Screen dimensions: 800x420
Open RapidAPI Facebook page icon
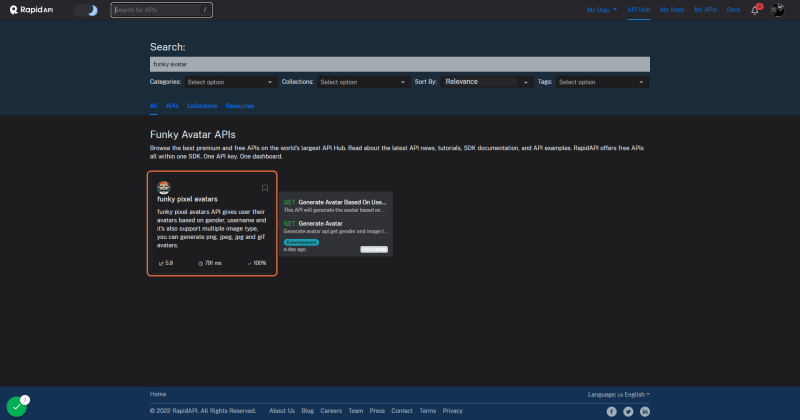pyautogui.click(x=611, y=411)
